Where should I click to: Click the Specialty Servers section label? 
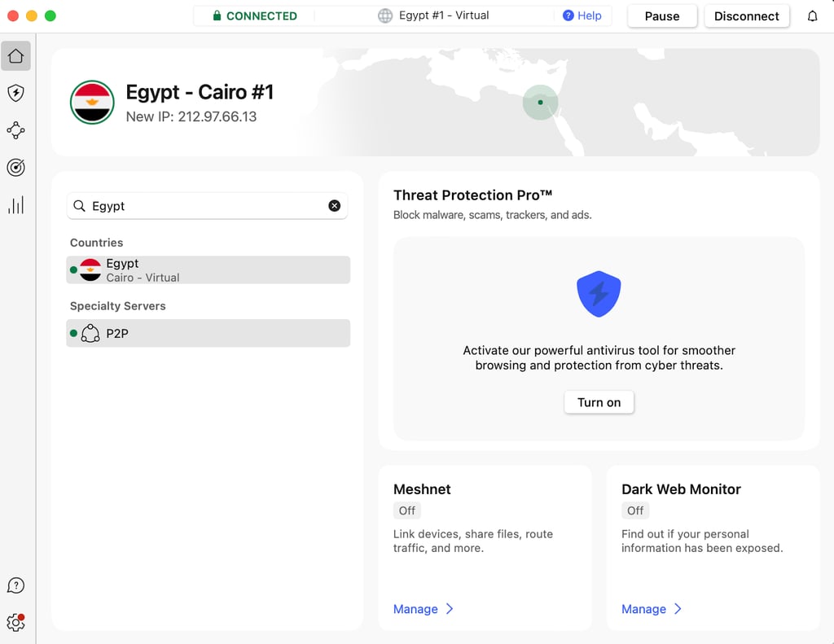click(117, 306)
